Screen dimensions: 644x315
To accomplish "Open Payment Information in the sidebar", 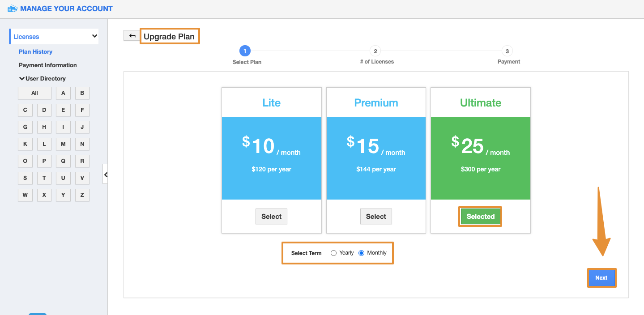I will [48, 65].
